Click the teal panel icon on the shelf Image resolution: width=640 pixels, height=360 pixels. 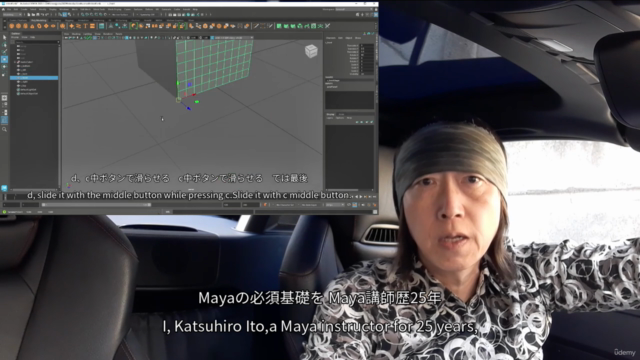tap(102, 26)
